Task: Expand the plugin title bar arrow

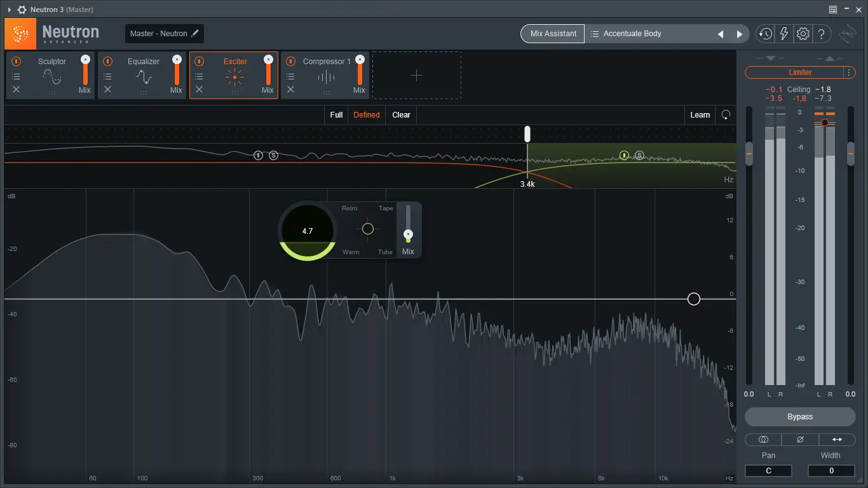Action: point(10,10)
